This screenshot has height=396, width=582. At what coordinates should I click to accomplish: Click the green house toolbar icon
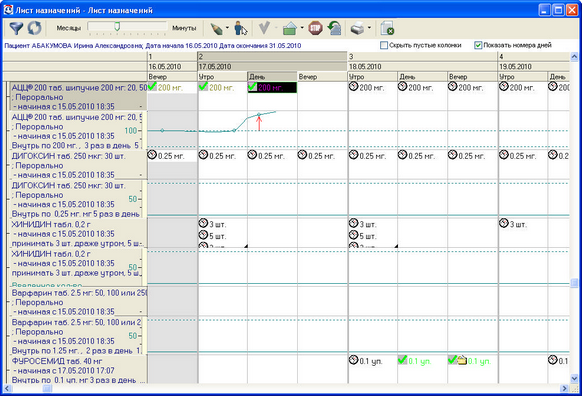click(290, 29)
